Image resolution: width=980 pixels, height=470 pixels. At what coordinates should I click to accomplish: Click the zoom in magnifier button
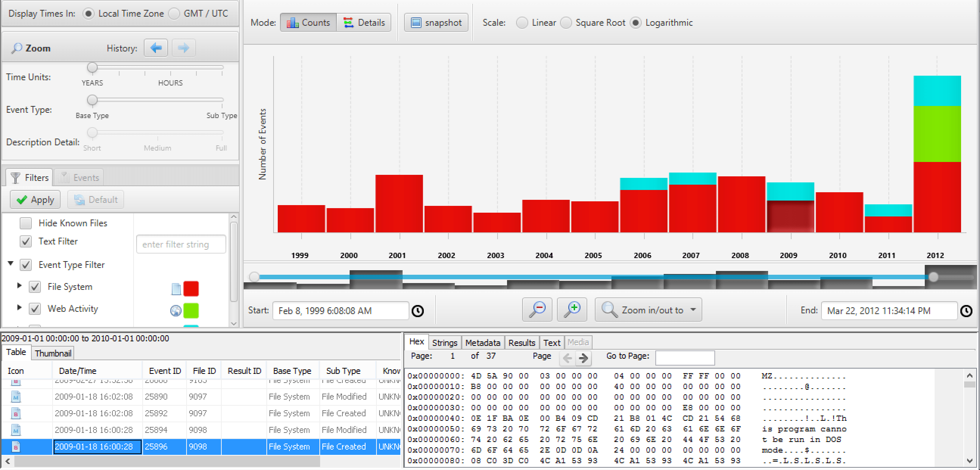(572, 310)
